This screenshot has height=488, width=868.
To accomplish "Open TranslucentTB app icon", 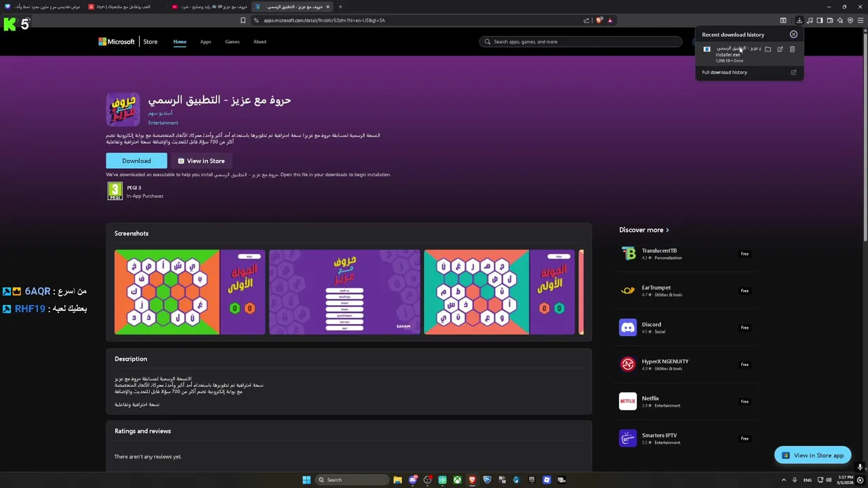I will 628,253.
